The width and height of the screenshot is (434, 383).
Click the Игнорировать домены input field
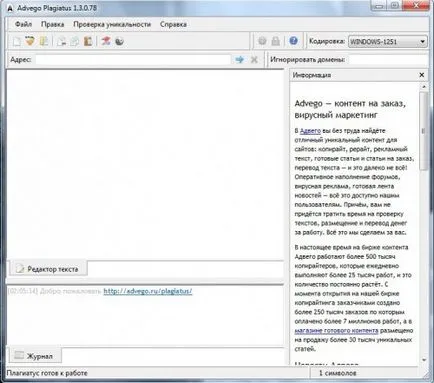tap(387, 60)
